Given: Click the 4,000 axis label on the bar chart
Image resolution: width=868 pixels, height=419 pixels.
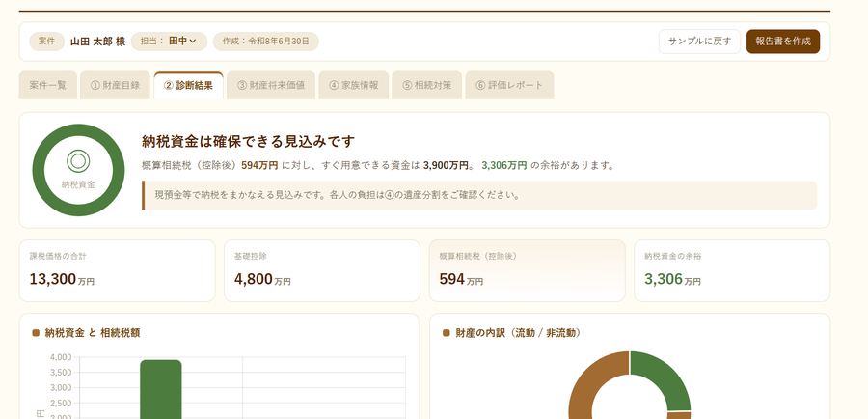Looking at the screenshot, I should (61, 357).
